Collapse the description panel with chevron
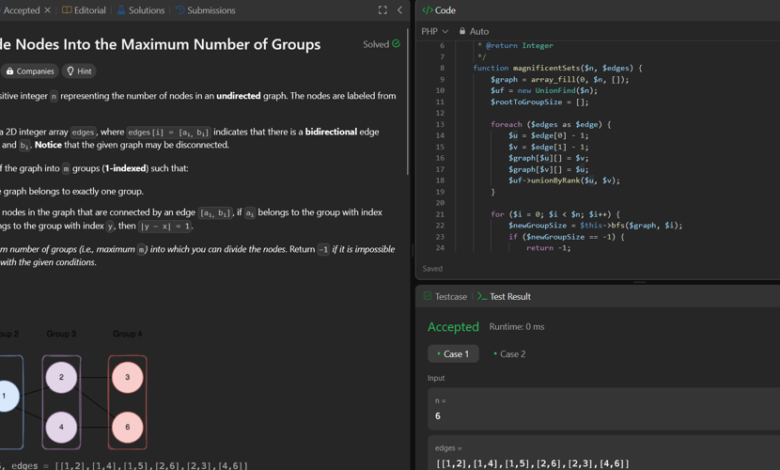The width and height of the screenshot is (780, 470). coord(399,10)
